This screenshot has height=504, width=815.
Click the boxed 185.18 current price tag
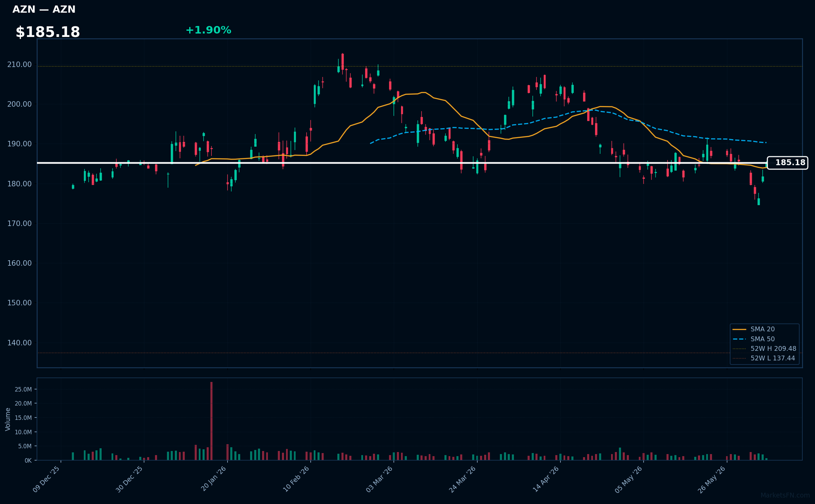pos(788,163)
